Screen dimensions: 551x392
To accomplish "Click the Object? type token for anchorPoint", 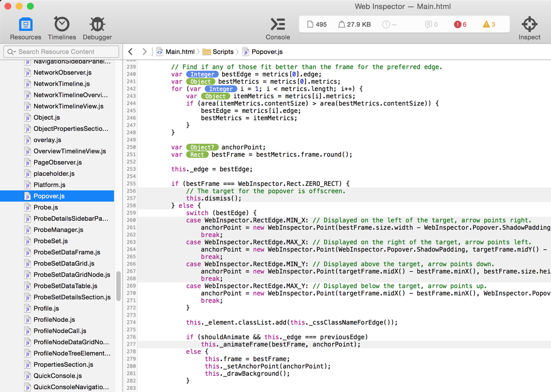I will (x=202, y=148).
